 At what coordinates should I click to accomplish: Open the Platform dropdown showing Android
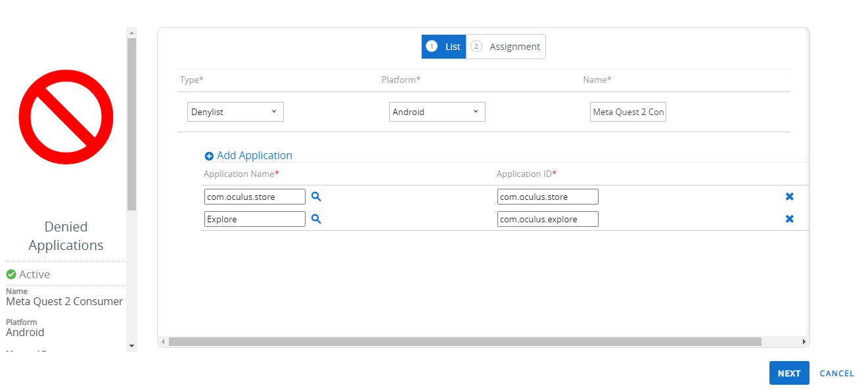click(x=437, y=112)
